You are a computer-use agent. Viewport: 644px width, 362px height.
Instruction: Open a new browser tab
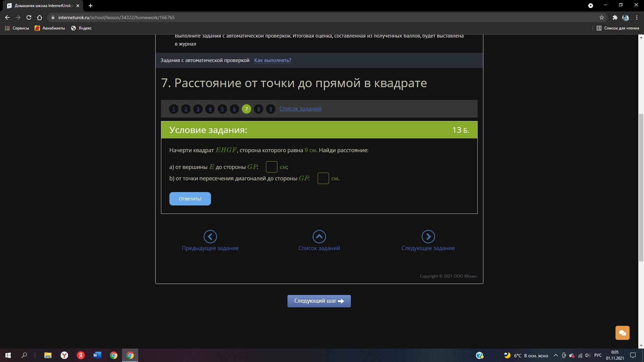[90, 6]
